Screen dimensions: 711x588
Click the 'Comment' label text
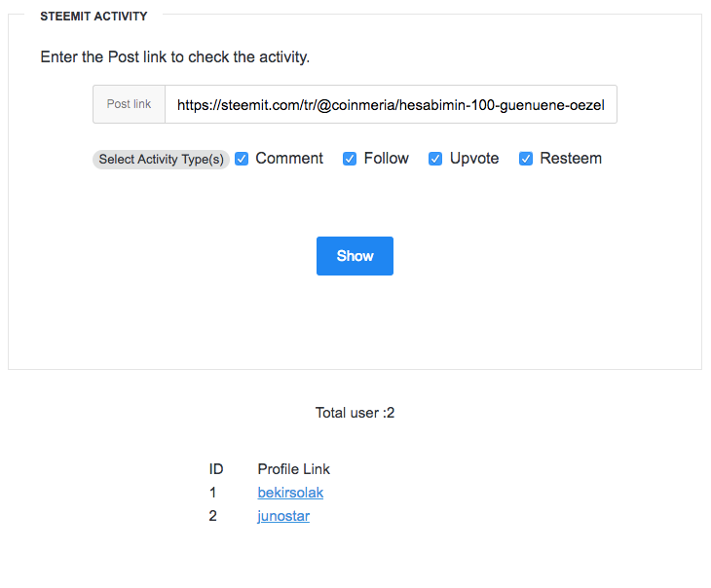[289, 159]
